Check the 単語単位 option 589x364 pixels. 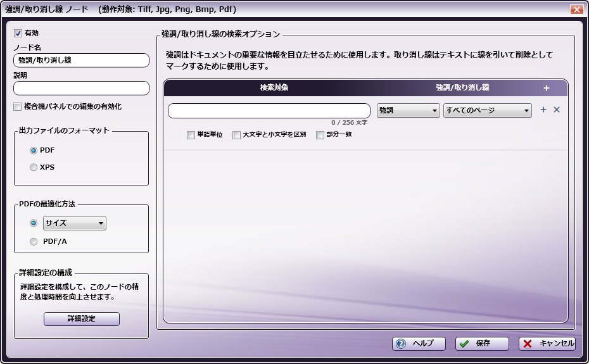pyautogui.click(x=191, y=135)
